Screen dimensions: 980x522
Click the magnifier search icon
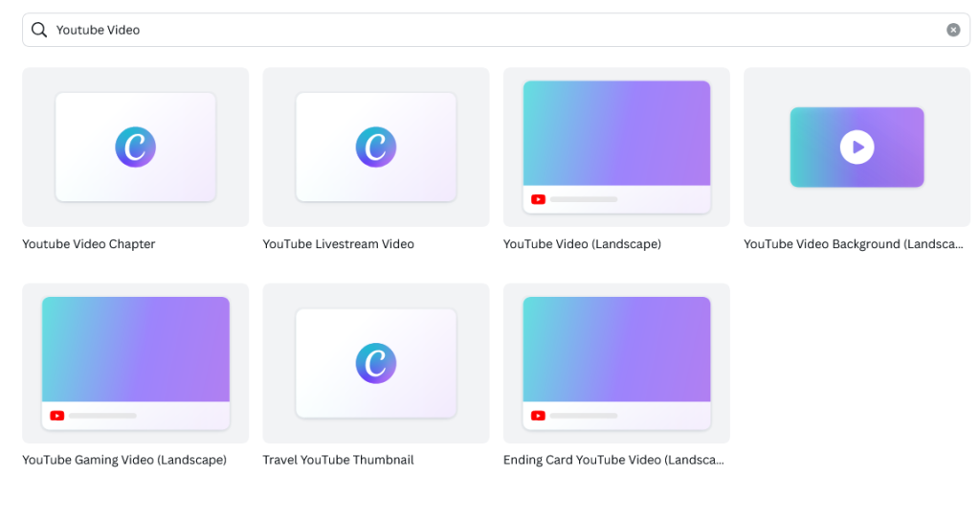click(x=38, y=30)
